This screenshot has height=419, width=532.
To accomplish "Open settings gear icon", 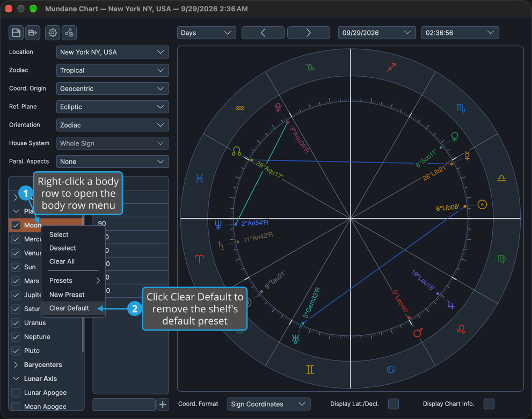I will pyautogui.click(x=53, y=33).
